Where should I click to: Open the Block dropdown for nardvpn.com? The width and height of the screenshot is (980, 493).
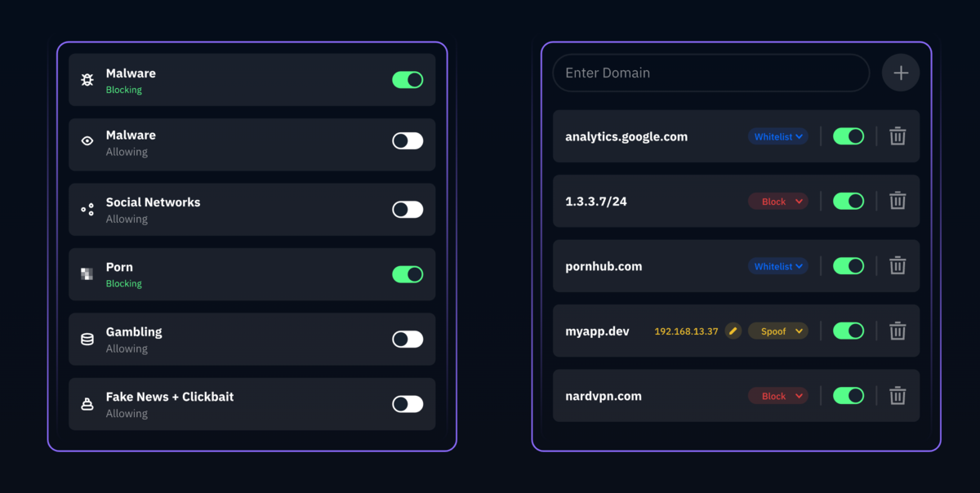pos(778,396)
